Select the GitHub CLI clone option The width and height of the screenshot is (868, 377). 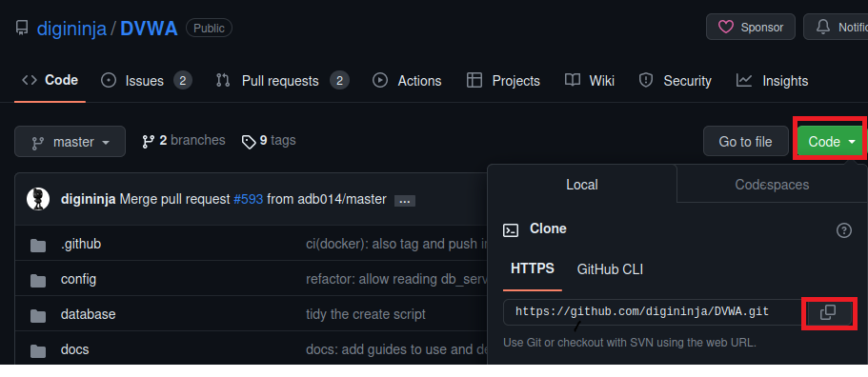click(610, 269)
